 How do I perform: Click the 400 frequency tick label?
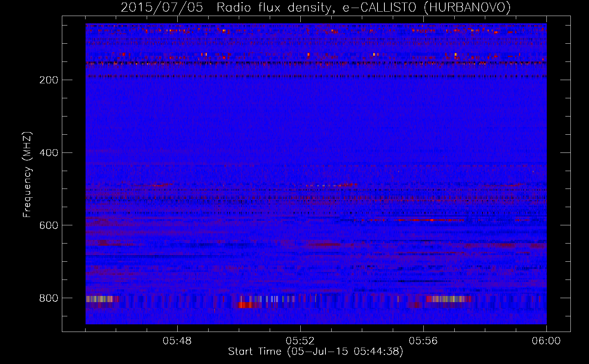(x=49, y=153)
